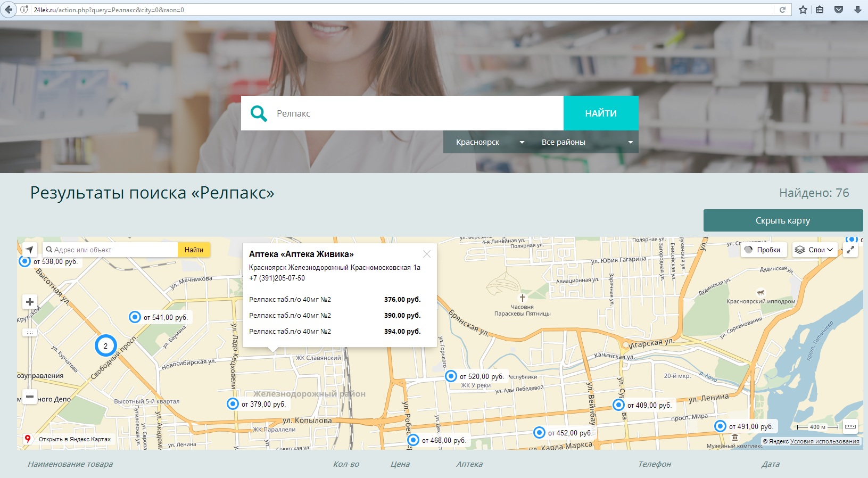
Task: Open the cluster marker with number 2
Action: pos(105,346)
